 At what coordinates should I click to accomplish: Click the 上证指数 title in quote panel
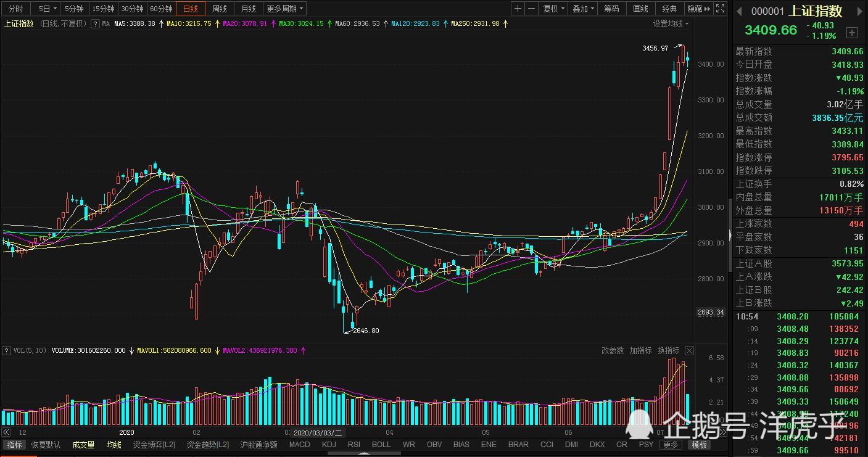coord(816,10)
